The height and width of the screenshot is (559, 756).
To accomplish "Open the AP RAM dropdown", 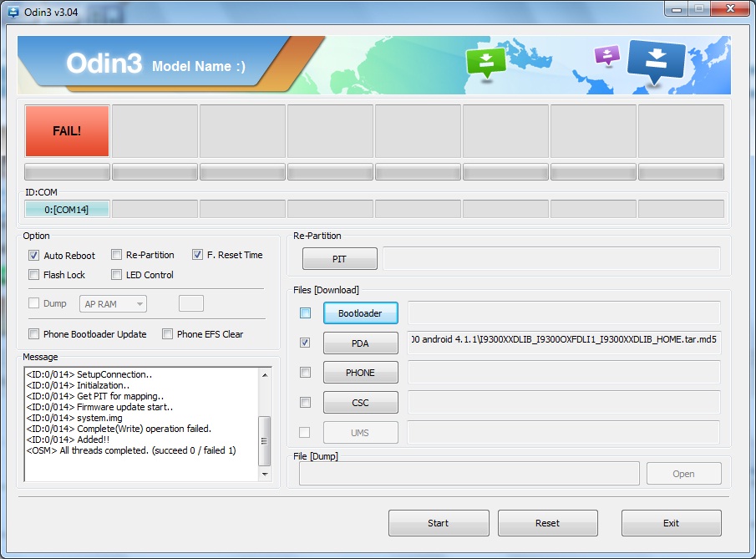I will tap(113, 304).
